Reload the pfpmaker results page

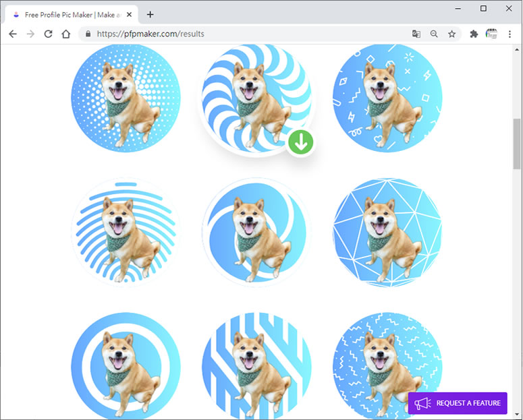tap(49, 34)
